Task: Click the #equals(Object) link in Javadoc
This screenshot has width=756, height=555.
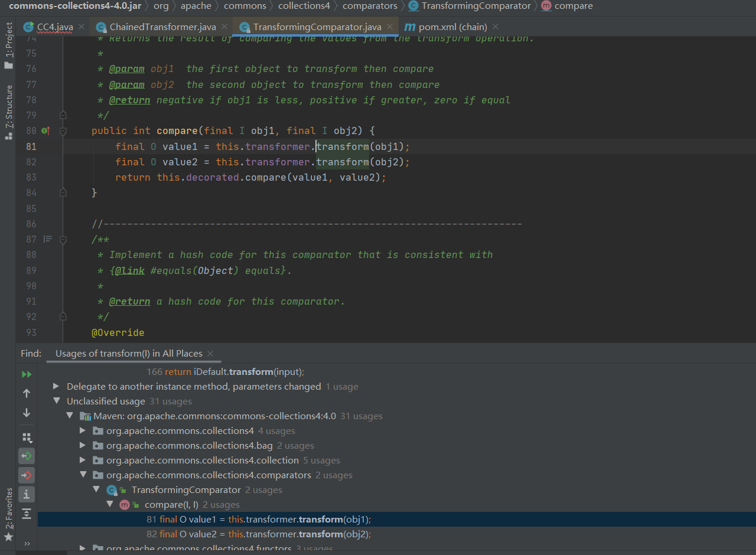Action: [x=195, y=270]
